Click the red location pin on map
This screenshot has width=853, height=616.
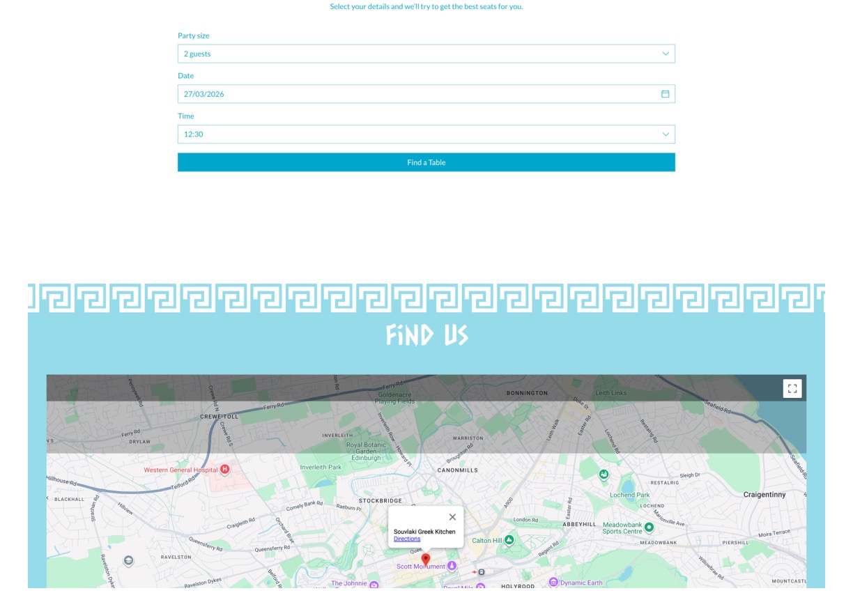click(426, 560)
